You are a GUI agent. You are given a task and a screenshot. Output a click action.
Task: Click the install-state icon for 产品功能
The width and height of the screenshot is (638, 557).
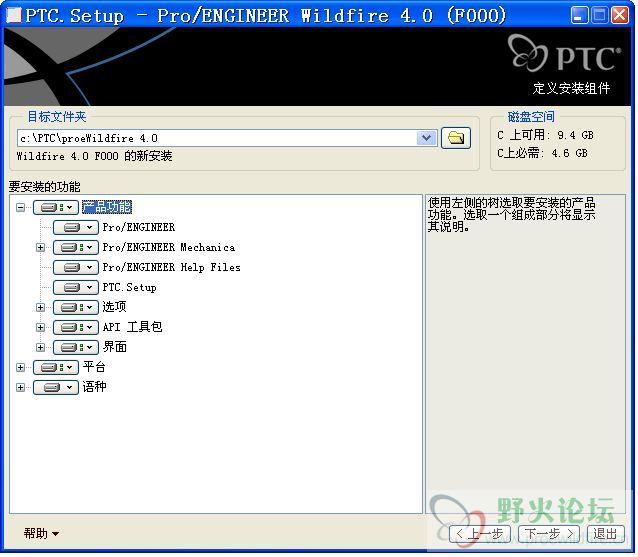pos(56,208)
